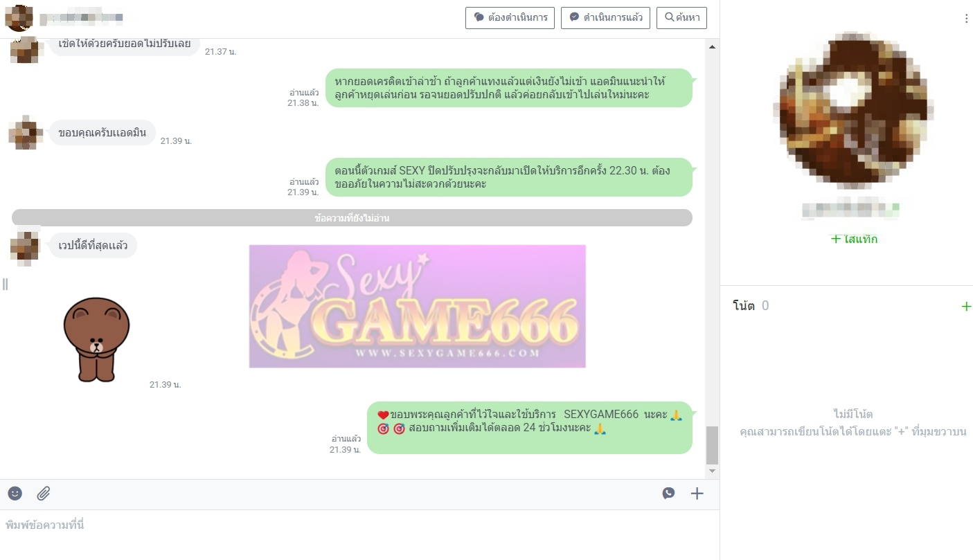Search the chat with ค้นหา button

click(681, 18)
